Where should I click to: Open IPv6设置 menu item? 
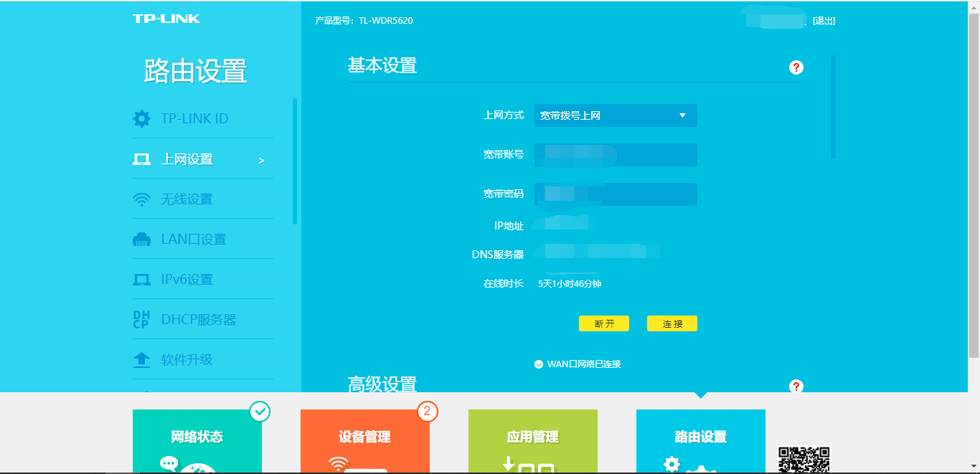203,280
